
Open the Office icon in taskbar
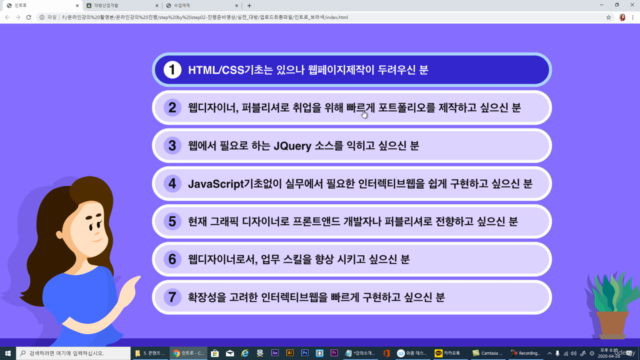click(386, 353)
